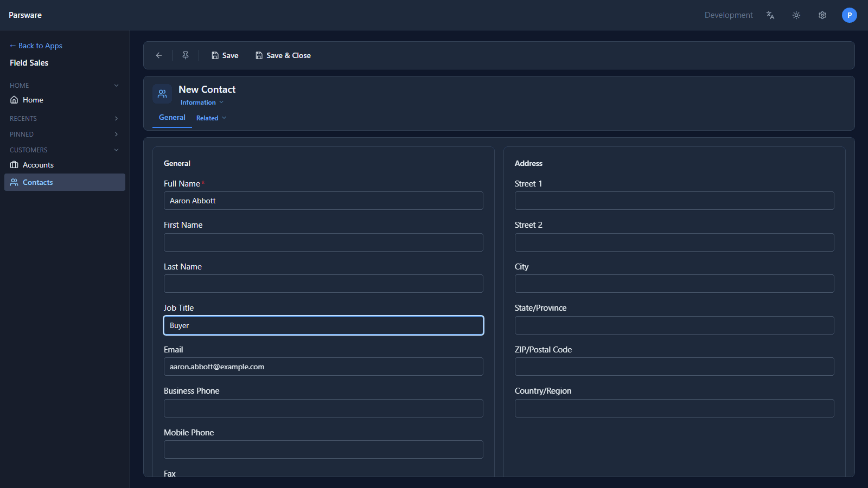Click the Parsware logo text
Viewport: 868px width, 488px height.
tap(25, 15)
